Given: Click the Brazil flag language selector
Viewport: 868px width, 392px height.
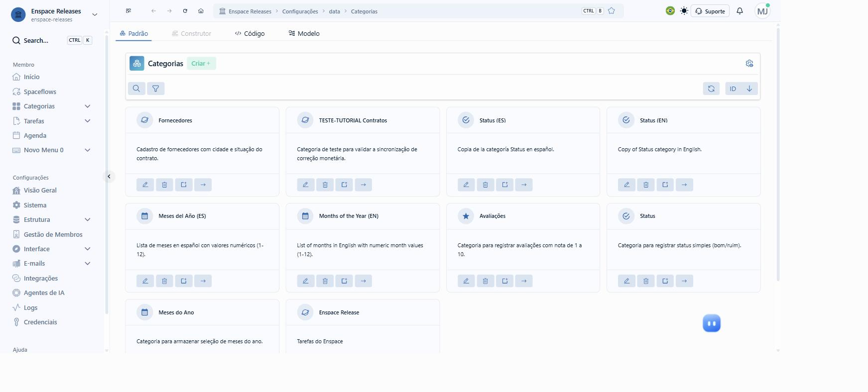Looking at the screenshot, I should [670, 11].
